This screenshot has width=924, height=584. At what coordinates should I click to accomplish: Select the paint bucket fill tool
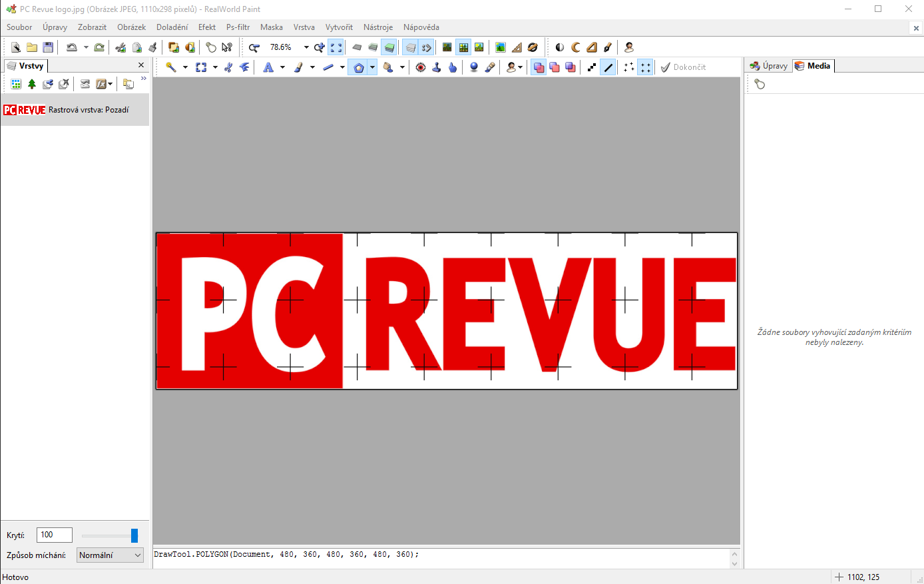coord(388,67)
